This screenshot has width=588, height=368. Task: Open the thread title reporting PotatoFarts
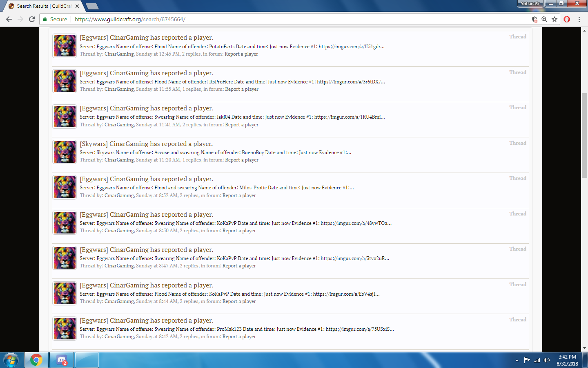click(146, 38)
